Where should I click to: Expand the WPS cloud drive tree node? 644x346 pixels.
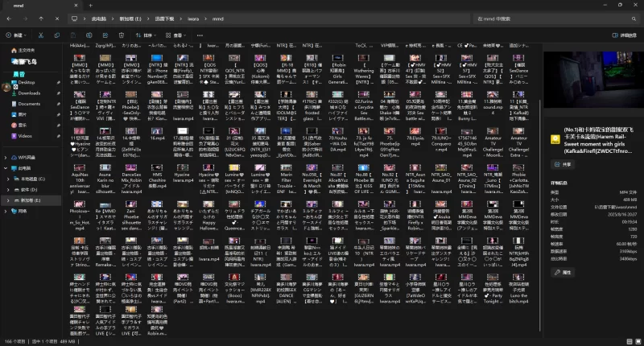tap(6, 157)
